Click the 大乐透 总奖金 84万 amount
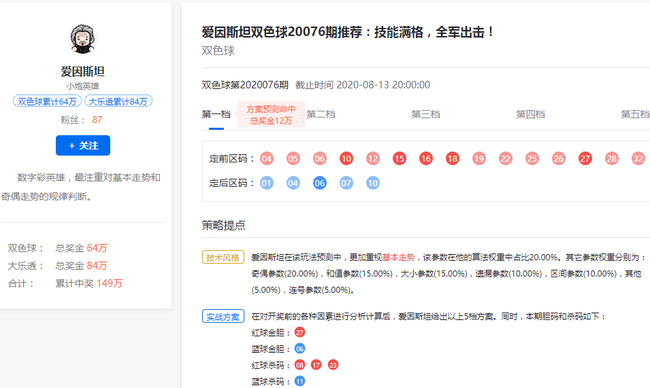The height and width of the screenshot is (388, 650). 97,266
